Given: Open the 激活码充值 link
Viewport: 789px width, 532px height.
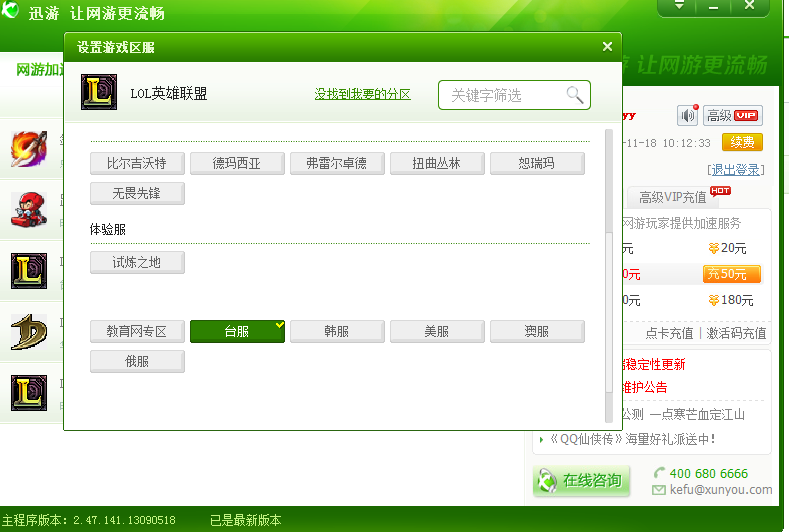Looking at the screenshot, I should coord(736,333).
